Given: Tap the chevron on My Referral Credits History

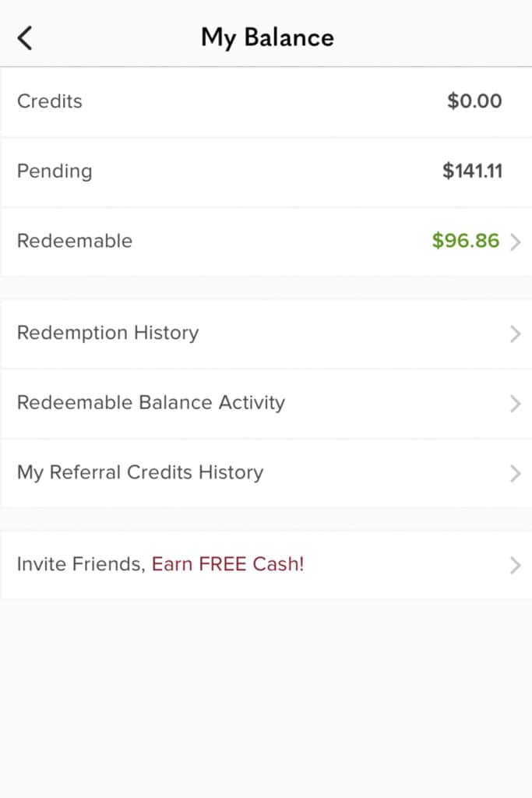Looking at the screenshot, I should 515,473.
